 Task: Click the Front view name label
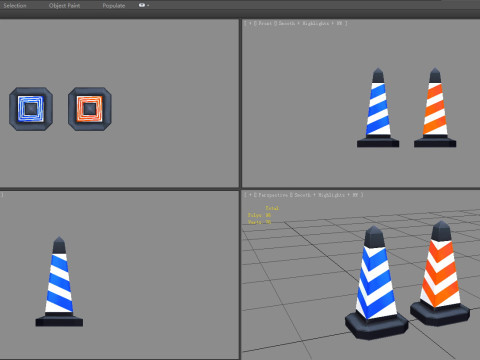265,23
